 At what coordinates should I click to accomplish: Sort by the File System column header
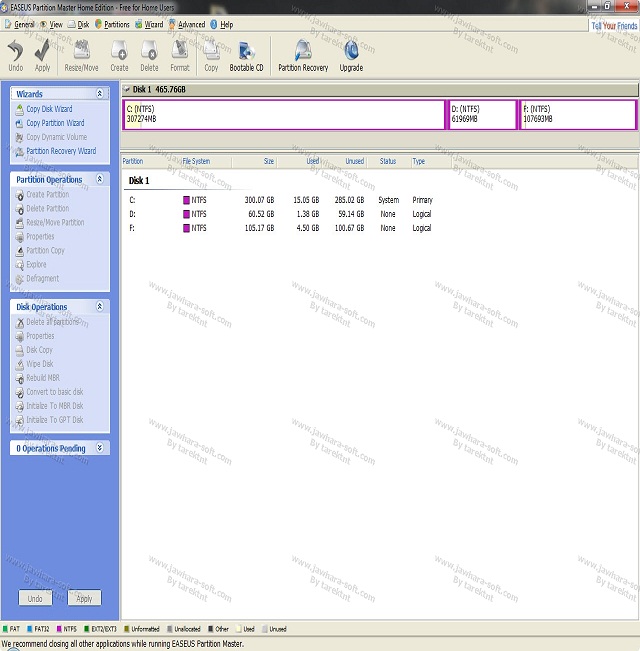click(196, 162)
